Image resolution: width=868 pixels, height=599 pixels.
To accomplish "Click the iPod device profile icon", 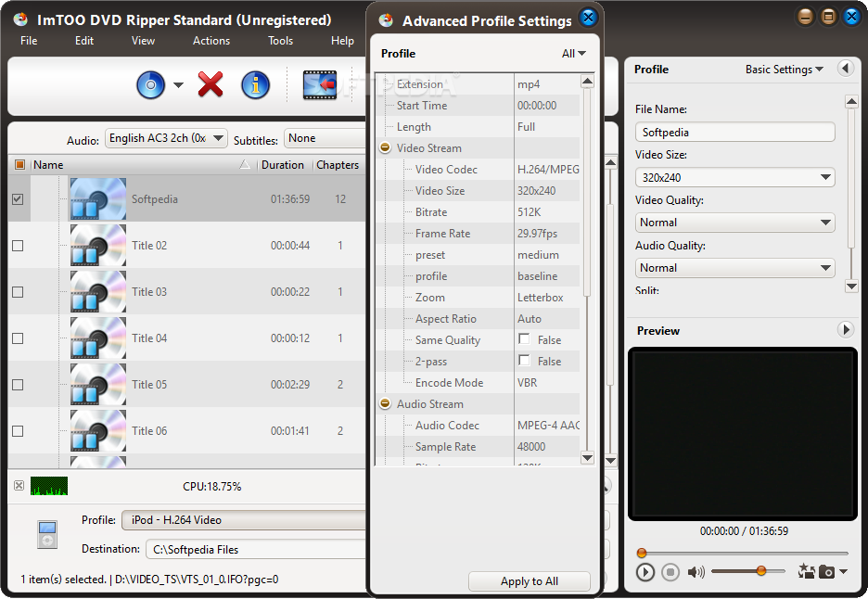I will tap(47, 534).
